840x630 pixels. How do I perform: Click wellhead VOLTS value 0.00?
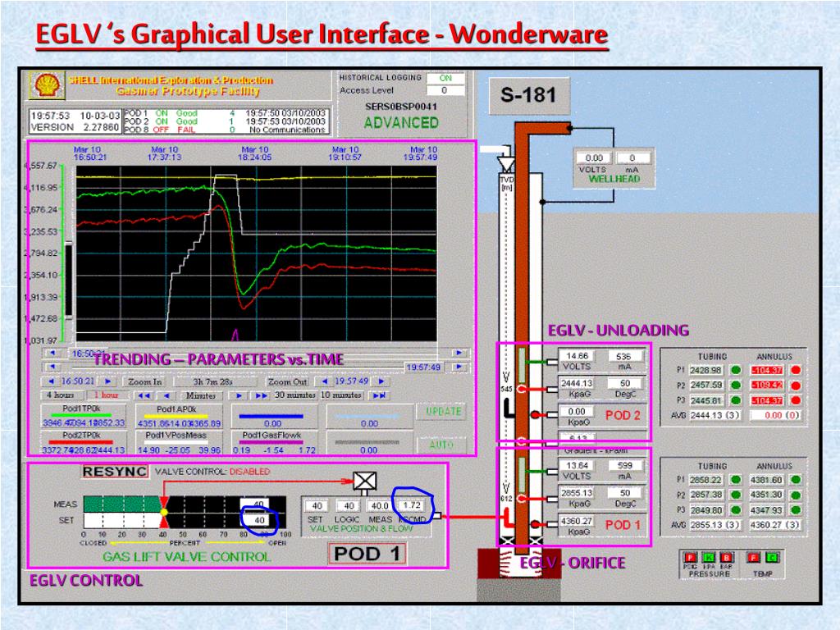(x=594, y=158)
